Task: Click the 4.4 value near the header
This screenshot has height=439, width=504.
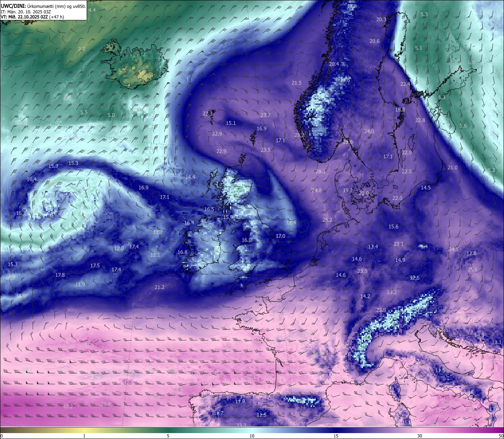Action: pos(92,10)
